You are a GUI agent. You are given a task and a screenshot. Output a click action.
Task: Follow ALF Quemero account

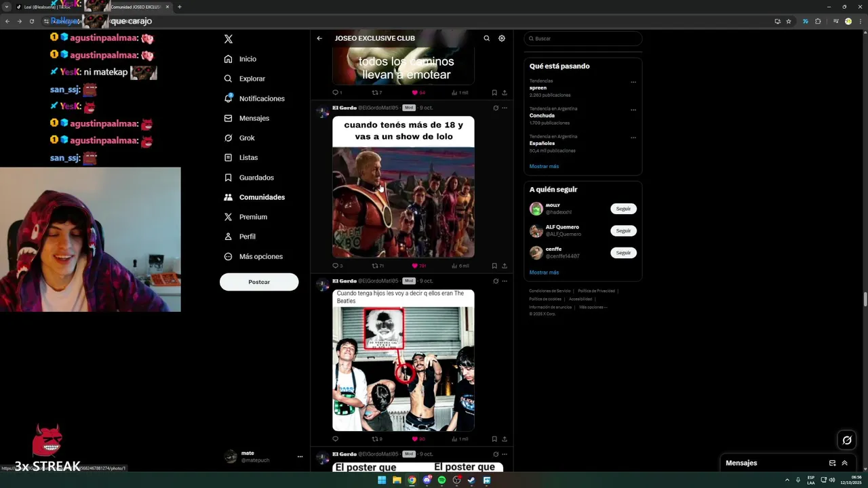623,230
